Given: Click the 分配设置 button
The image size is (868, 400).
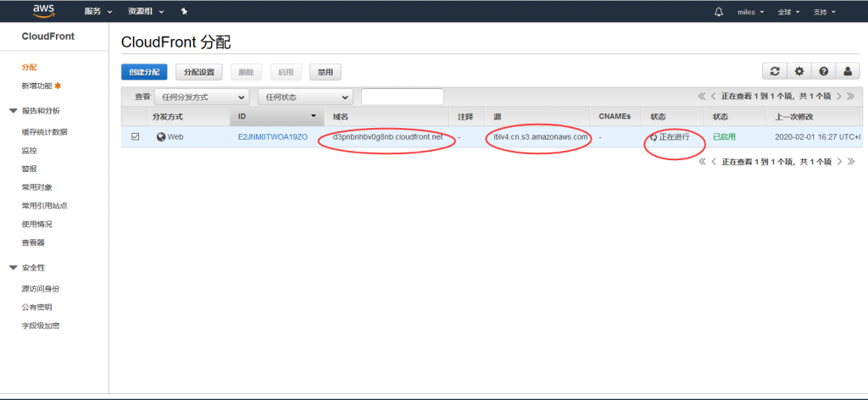Looking at the screenshot, I should pos(198,72).
